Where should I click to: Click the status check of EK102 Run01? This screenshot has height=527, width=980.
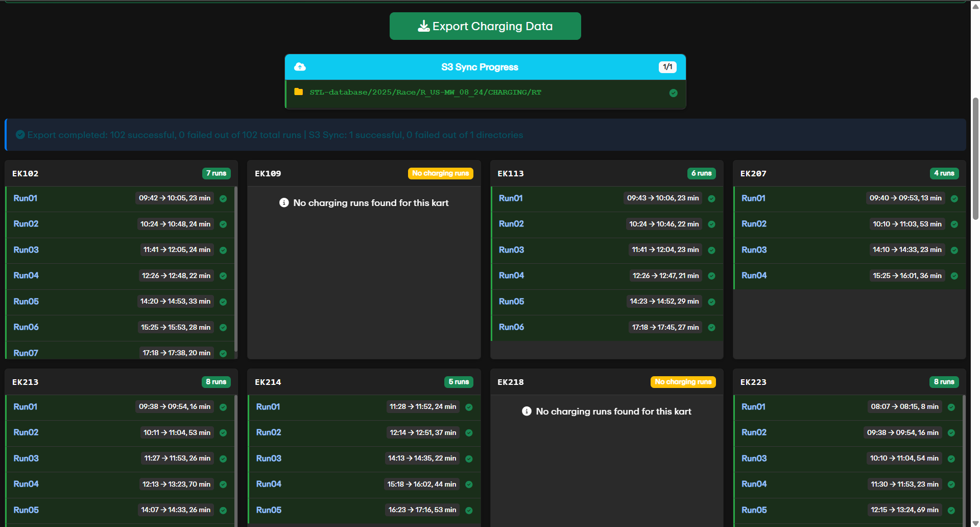point(223,199)
